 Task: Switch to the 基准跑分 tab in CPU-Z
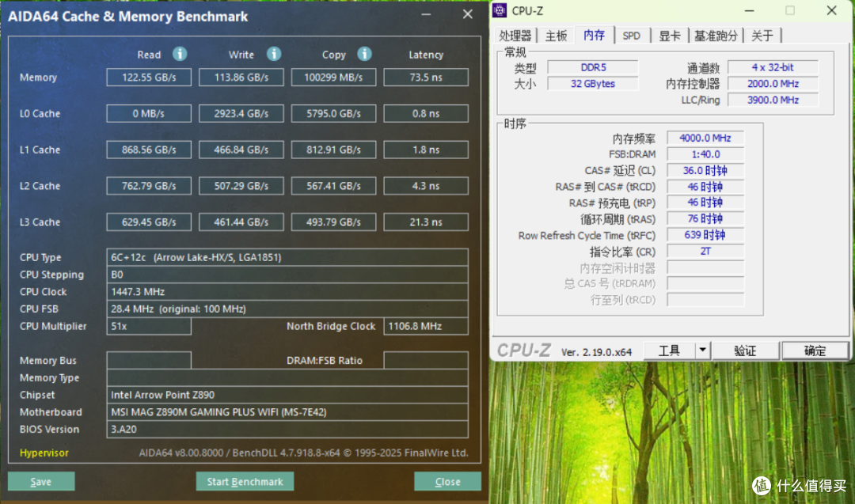click(716, 36)
